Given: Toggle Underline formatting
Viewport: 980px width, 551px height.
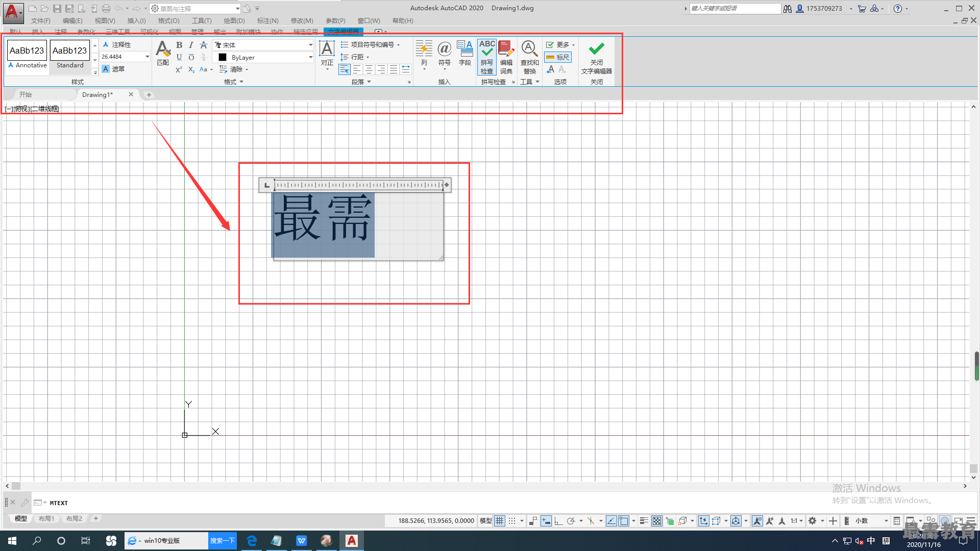Looking at the screenshot, I should [x=179, y=57].
